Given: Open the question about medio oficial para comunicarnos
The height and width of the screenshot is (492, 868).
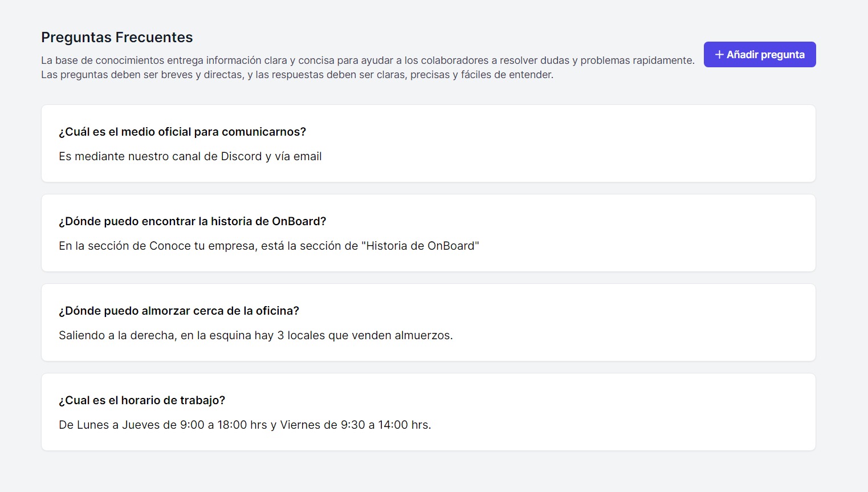Looking at the screenshot, I should point(182,132).
